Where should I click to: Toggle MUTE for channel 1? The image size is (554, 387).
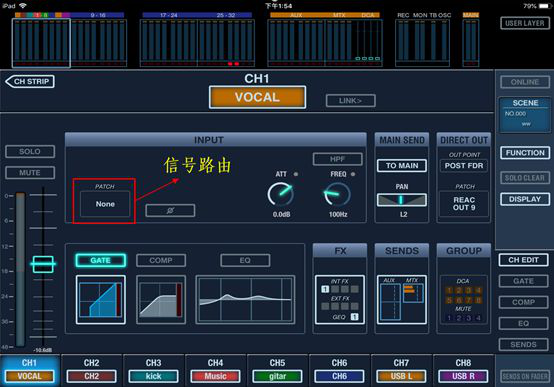[x=30, y=173]
